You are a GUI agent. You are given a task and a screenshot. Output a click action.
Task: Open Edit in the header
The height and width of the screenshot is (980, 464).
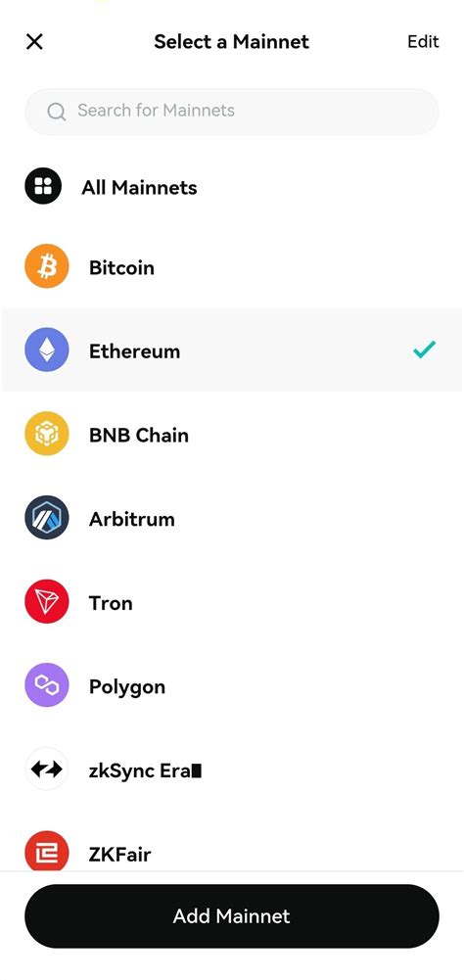pyautogui.click(x=423, y=41)
